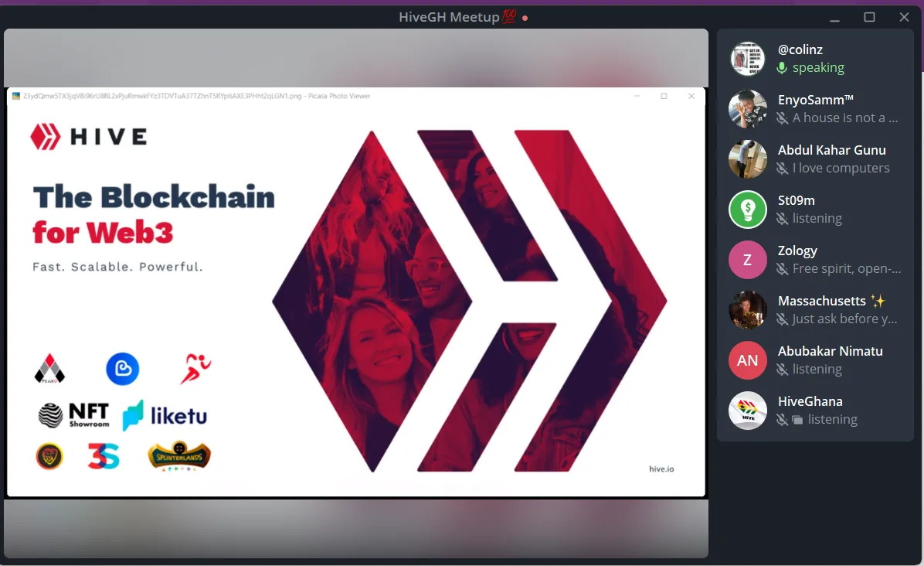Screen dimensions: 924x566
Task: Click the green microphone icon next to speaking
Action: (x=782, y=68)
